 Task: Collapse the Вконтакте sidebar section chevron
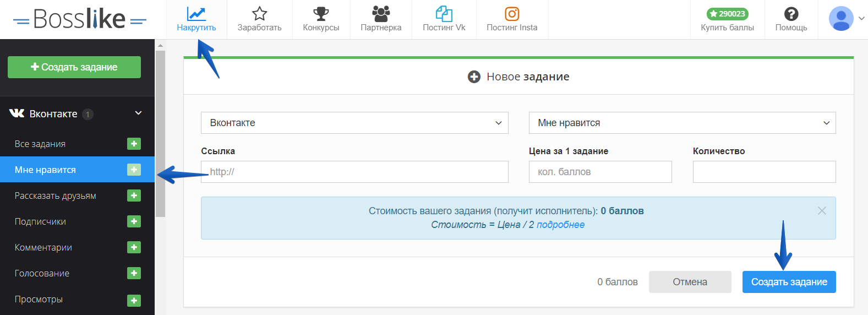(138, 113)
